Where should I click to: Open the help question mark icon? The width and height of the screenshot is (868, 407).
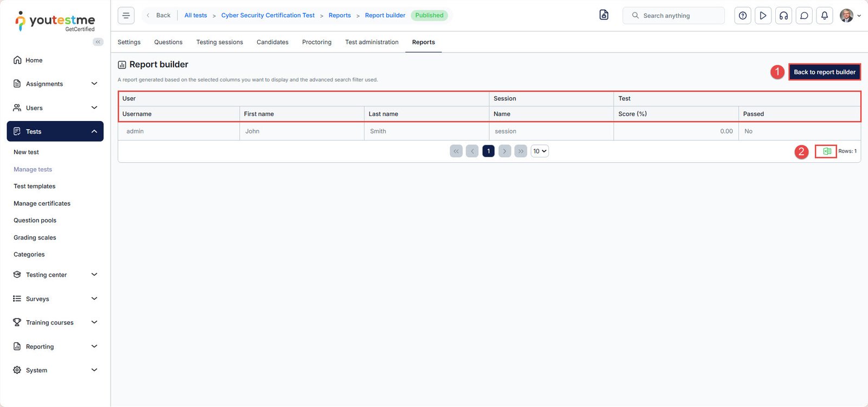point(743,16)
